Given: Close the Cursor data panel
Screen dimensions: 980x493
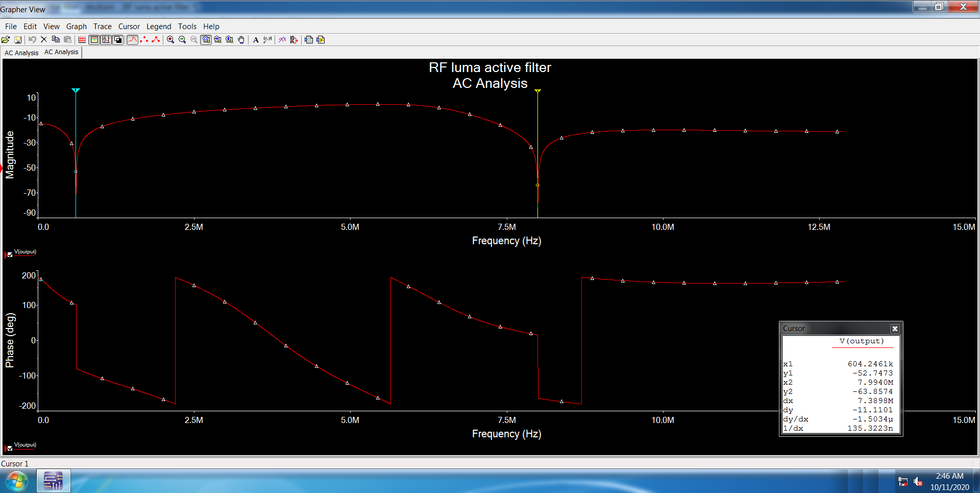Looking at the screenshot, I should tap(894, 328).
